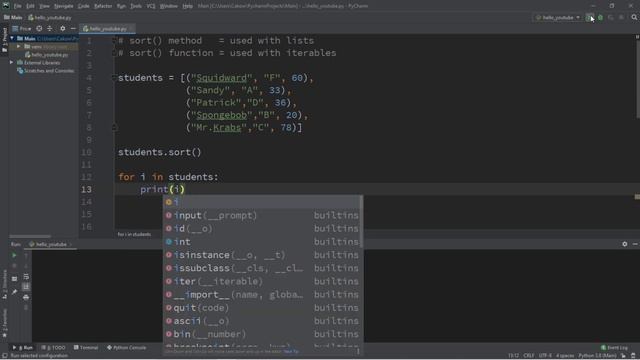Choose ascii(__o) from autocomplete list
Screen dimensions: 640x360
coord(262,321)
